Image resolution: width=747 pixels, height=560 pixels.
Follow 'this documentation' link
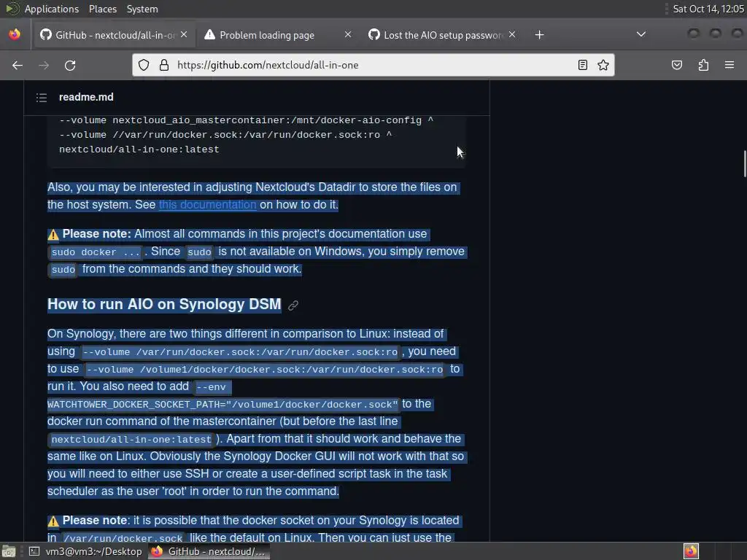pos(208,205)
